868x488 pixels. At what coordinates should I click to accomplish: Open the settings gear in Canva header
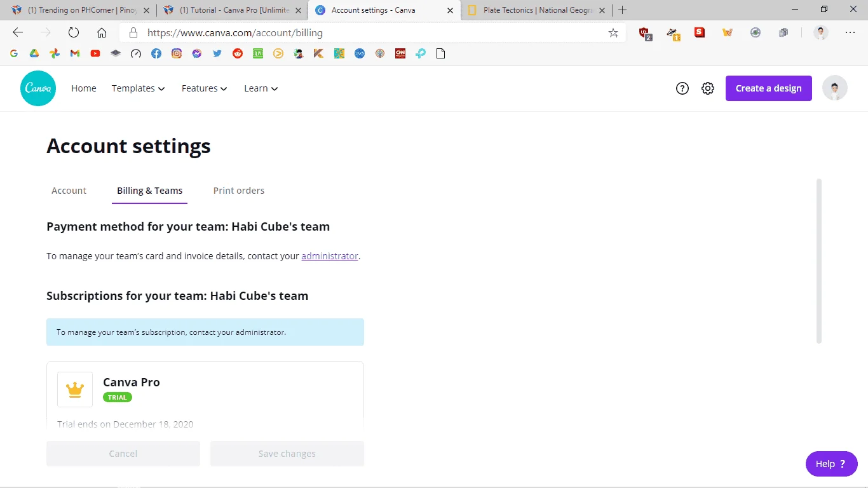[x=708, y=88]
